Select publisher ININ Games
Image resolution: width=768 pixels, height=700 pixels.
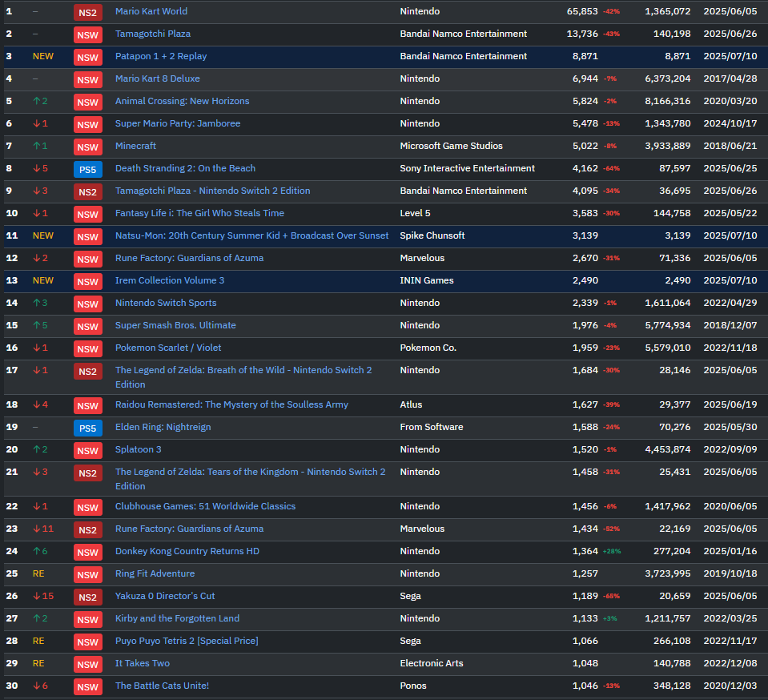coord(427,280)
